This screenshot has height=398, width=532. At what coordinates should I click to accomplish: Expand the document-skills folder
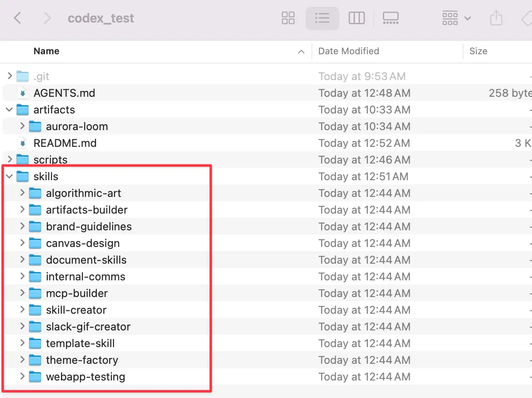pos(22,259)
